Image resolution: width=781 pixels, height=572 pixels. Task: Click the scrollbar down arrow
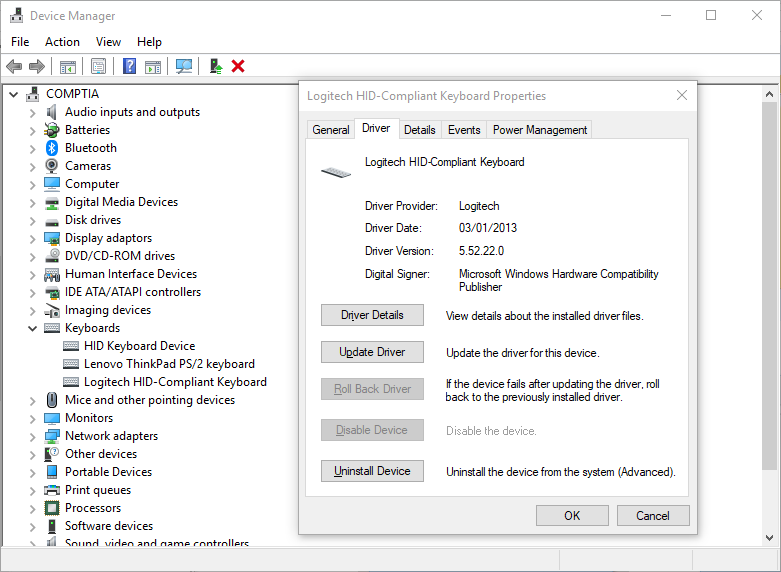click(770, 538)
